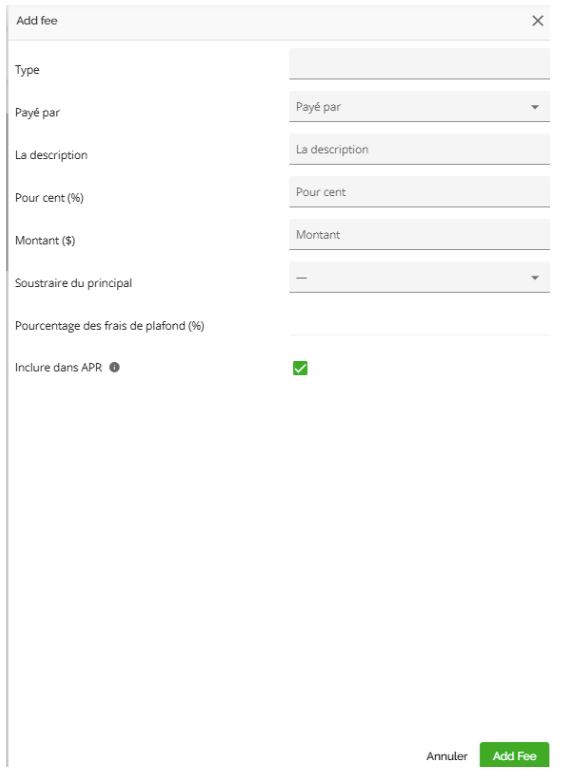Submit with the green Add Fee button
Screen dimensions: 570x776
pos(514,755)
